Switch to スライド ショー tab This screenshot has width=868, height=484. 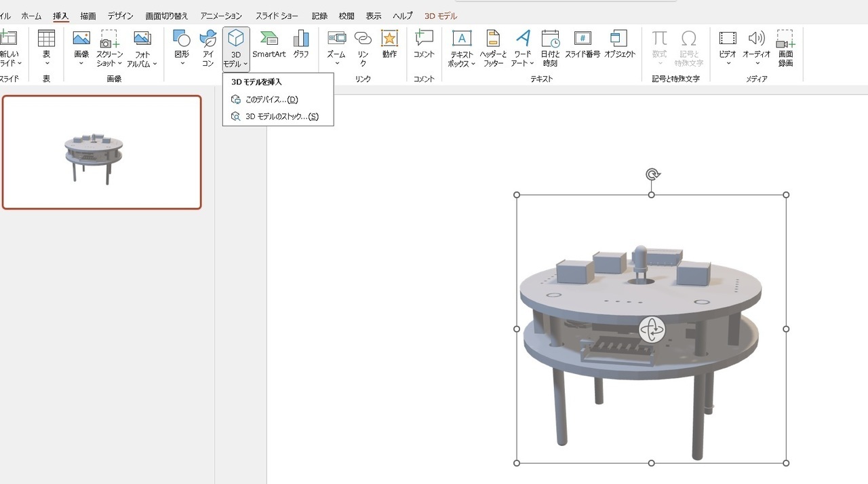tap(277, 16)
